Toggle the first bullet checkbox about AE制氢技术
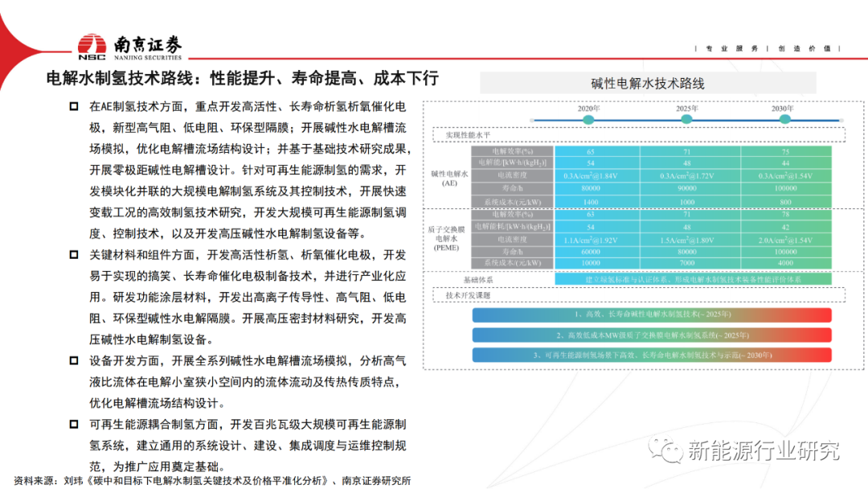The height and width of the screenshot is (489, 868). tap(71, 105)
